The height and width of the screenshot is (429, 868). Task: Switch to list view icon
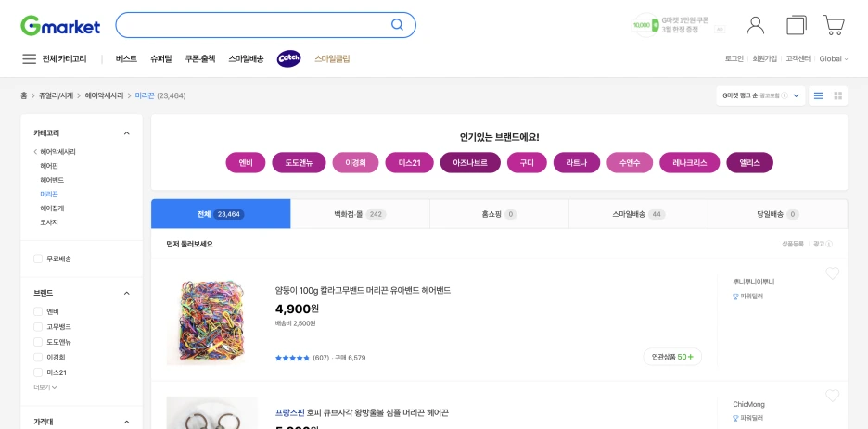click(818, 95)
